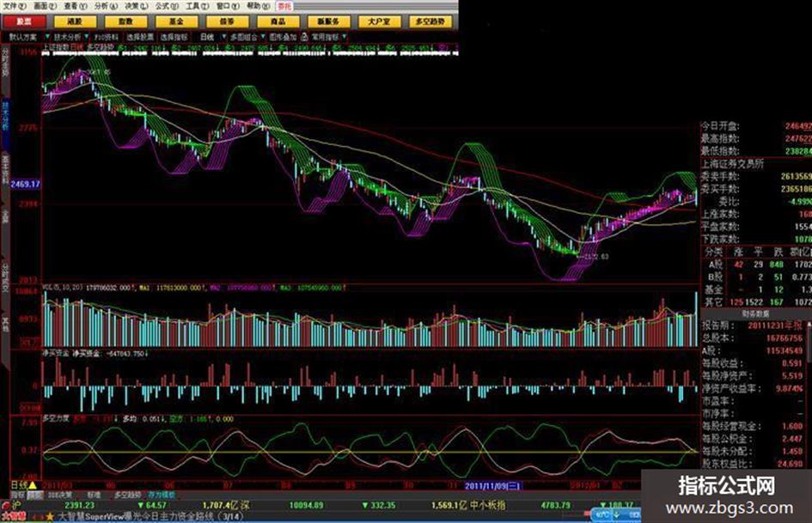Click the 今日开盘 label in the right panel
812x523 pixels.
720,126
